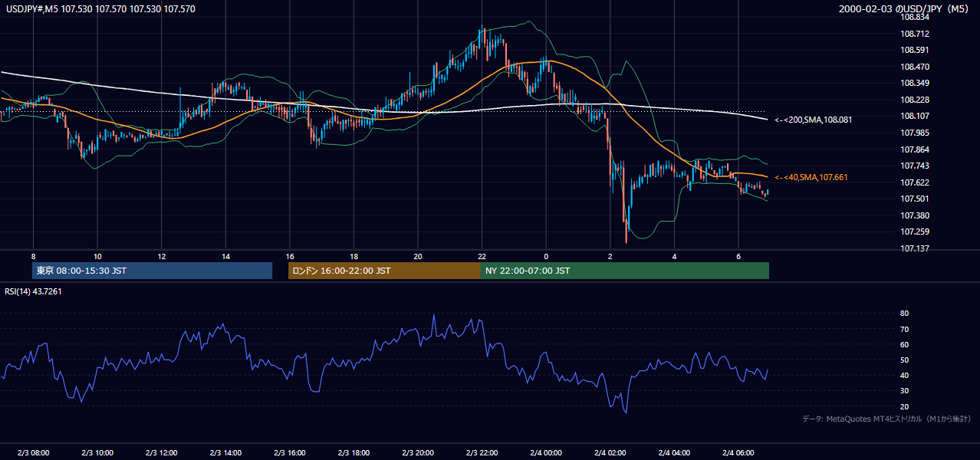This screenshot has width=980, height=460.
Task: Click price axis value 108.712
Action: [x=915, y=34]
